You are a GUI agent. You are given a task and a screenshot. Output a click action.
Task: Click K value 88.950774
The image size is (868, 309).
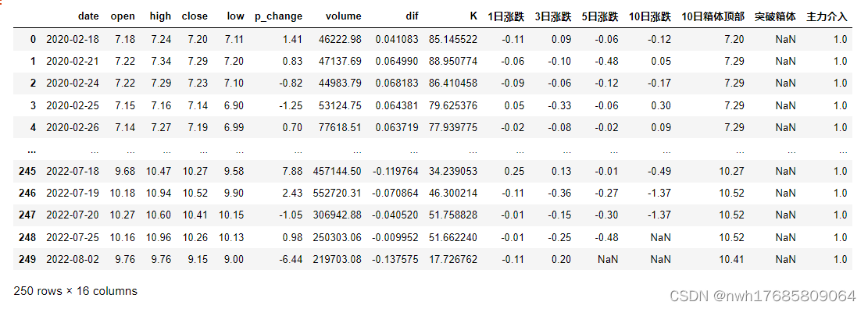coord(453,61)
